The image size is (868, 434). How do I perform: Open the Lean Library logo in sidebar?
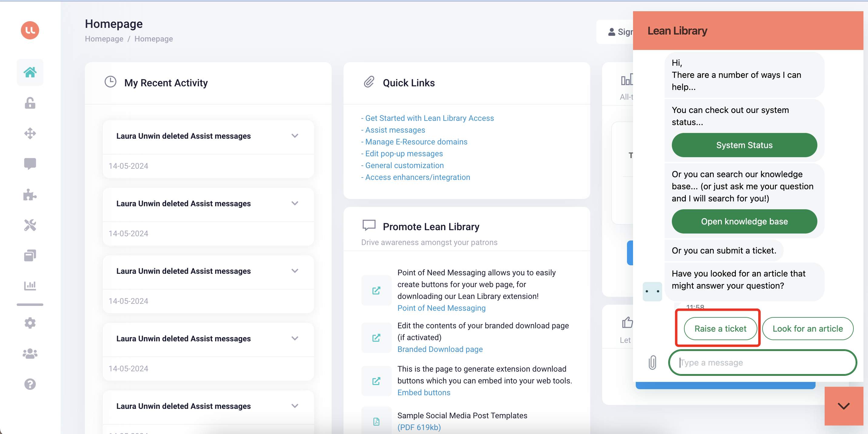[x=30, y=30]
